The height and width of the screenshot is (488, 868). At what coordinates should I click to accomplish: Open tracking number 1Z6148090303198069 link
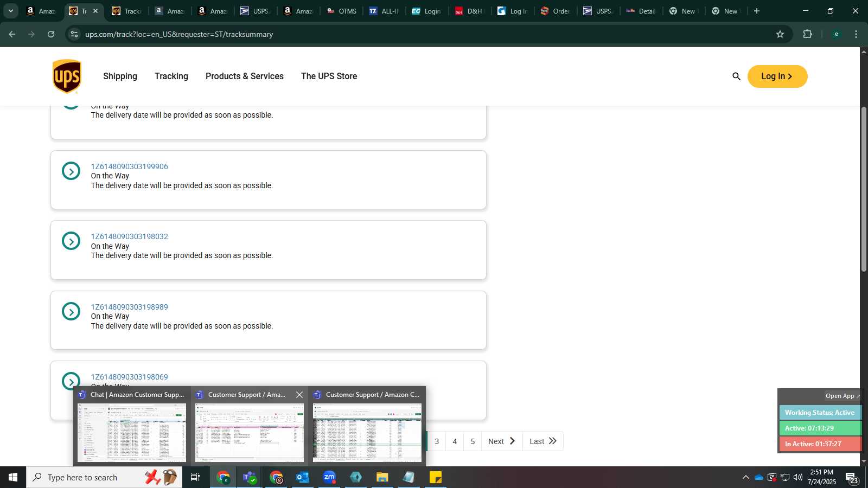pyautogui.click(x=129, y=377)
